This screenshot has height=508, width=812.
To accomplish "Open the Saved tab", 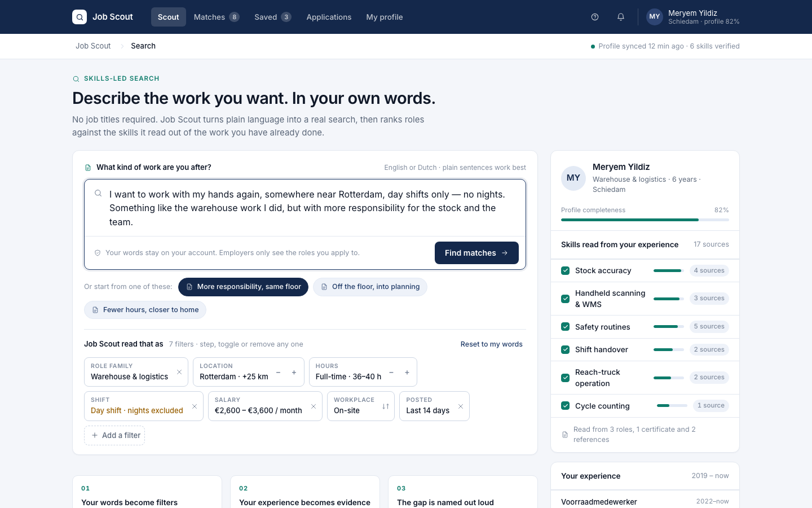I will pyautogui.click(x=272, y=17).
